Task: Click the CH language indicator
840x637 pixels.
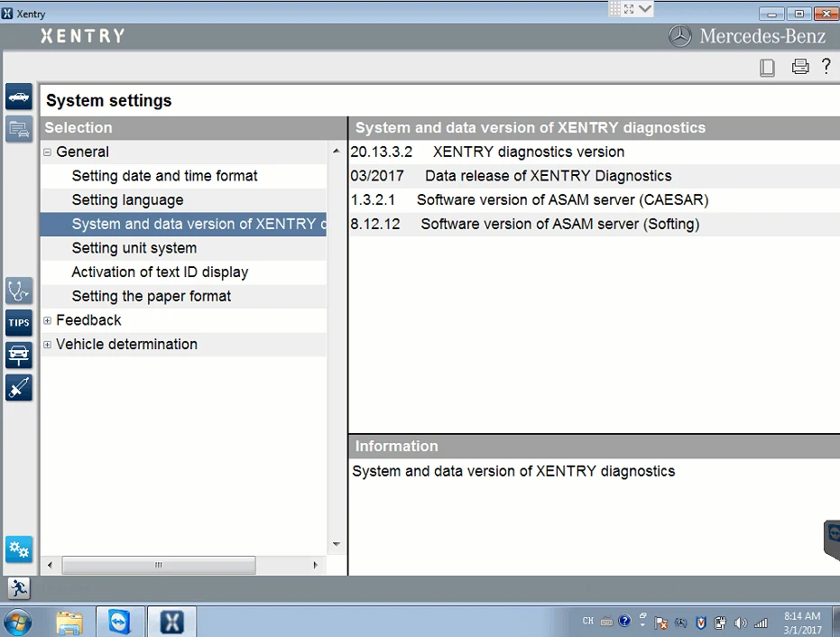Action: click(x=588, y=621)
